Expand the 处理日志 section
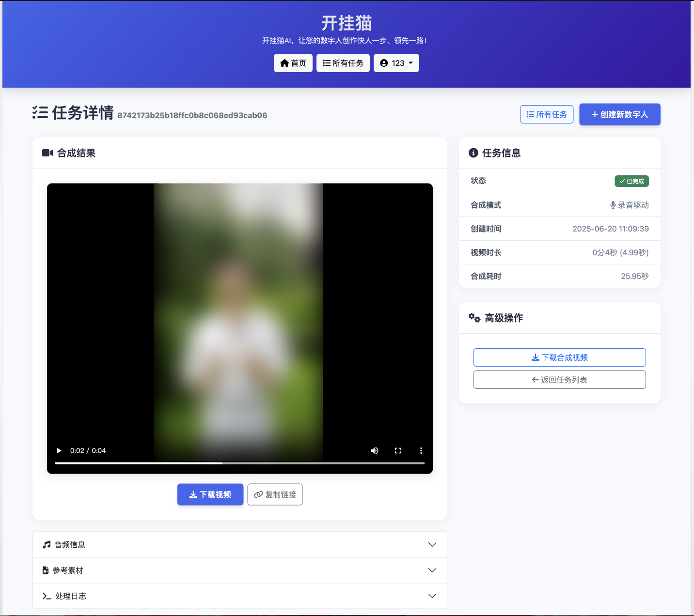Viewport: 694px width, 616px height. pos(240,596)
